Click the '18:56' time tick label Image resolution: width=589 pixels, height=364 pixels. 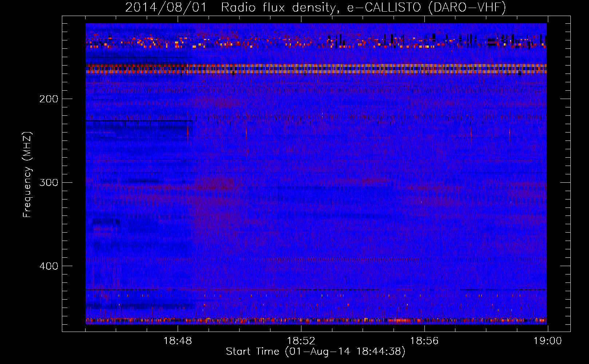pyautogui.click(x=424, y=341)
